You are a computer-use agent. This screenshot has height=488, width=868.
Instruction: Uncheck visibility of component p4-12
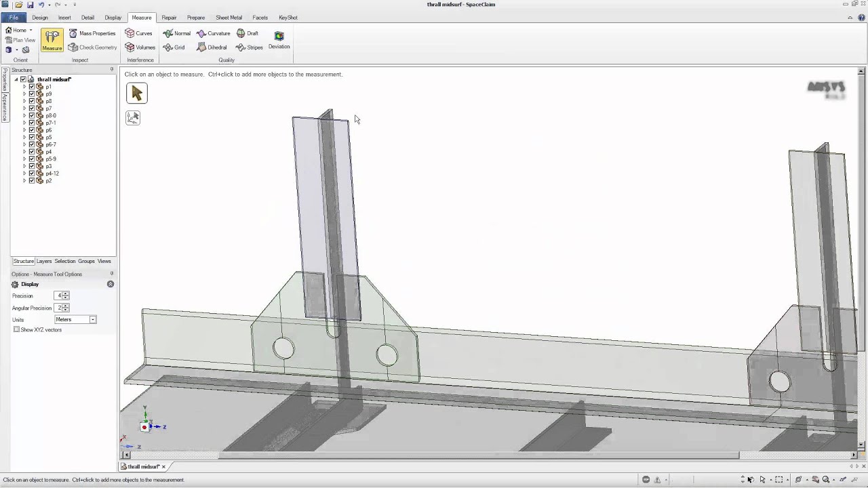(x=32, y=174)
